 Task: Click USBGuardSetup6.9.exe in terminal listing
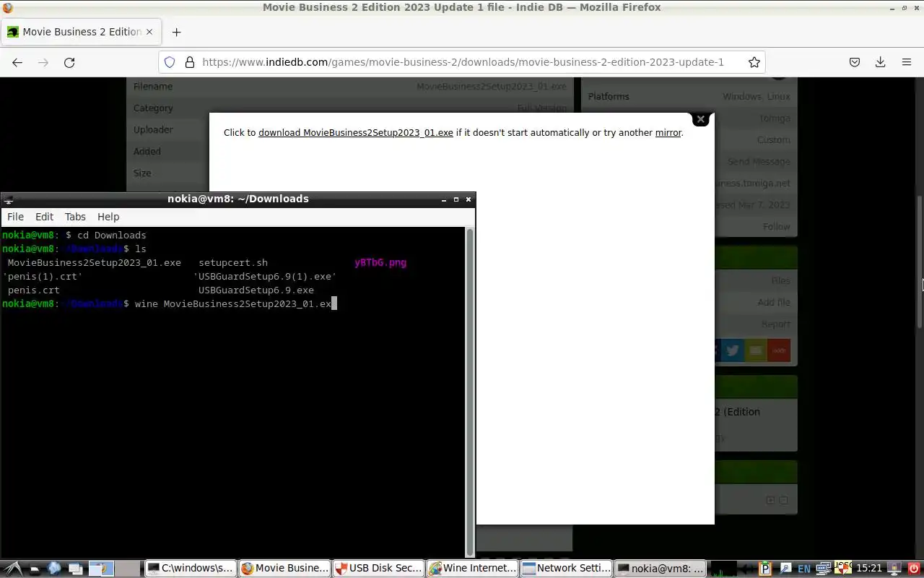tap(256, 290)
